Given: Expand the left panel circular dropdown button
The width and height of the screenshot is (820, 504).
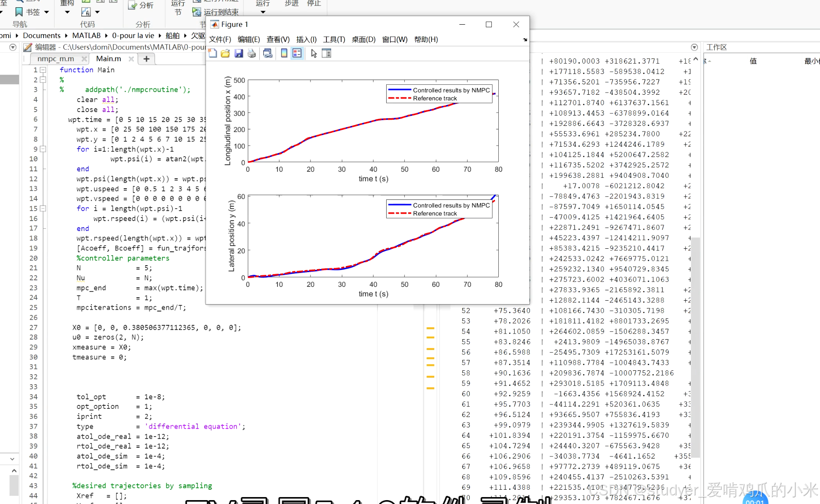Looking at the screenshot, I should pos(13,47).
